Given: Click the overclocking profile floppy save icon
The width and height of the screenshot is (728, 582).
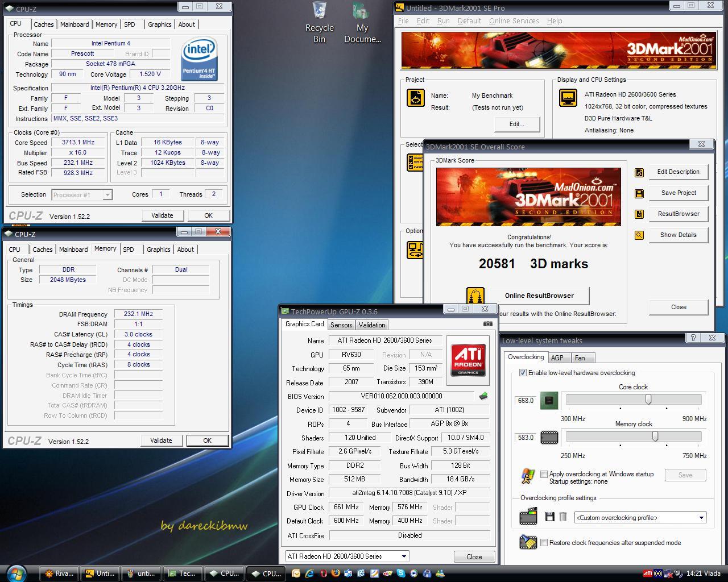Looking at the screenshot, I should [549, 517].
